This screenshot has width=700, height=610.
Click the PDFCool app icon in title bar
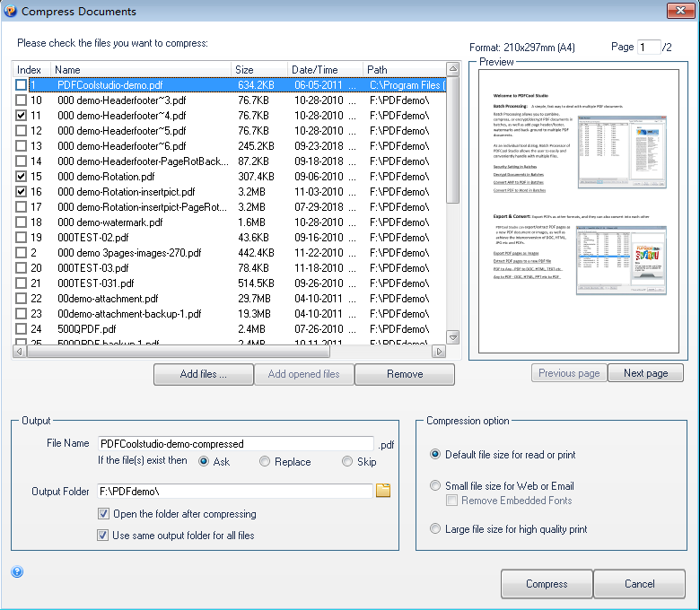pos(10,11)
